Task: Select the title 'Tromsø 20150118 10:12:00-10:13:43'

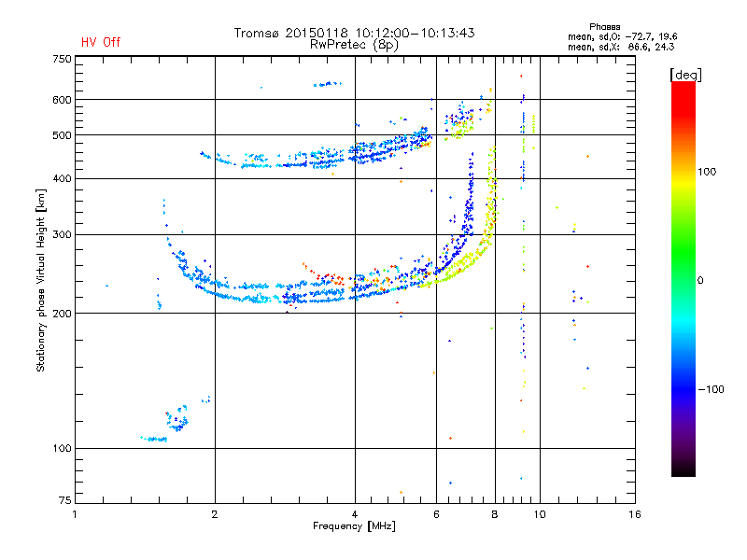Action: (354, 33)
